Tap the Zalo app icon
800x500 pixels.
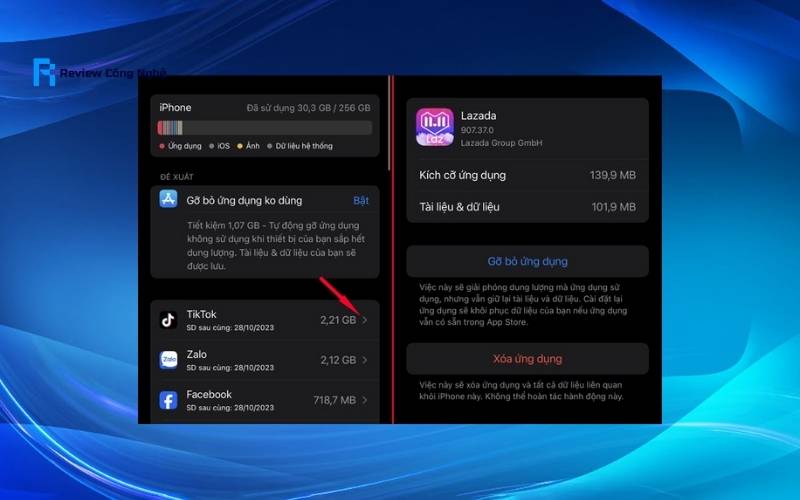click(168, 360)
